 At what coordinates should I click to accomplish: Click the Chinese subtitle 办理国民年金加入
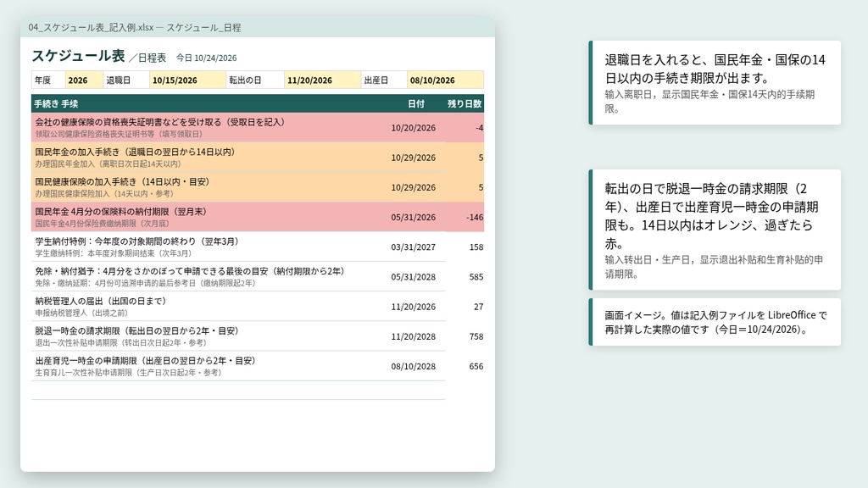point(108,164)
